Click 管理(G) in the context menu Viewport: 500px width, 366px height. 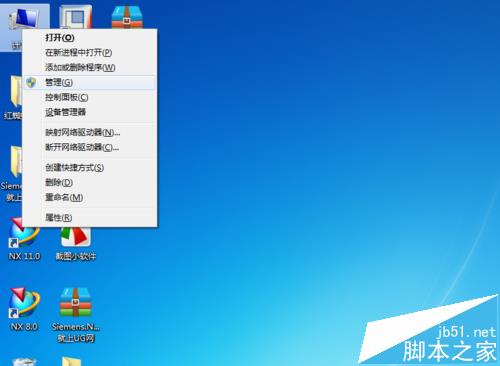point(90,82)
